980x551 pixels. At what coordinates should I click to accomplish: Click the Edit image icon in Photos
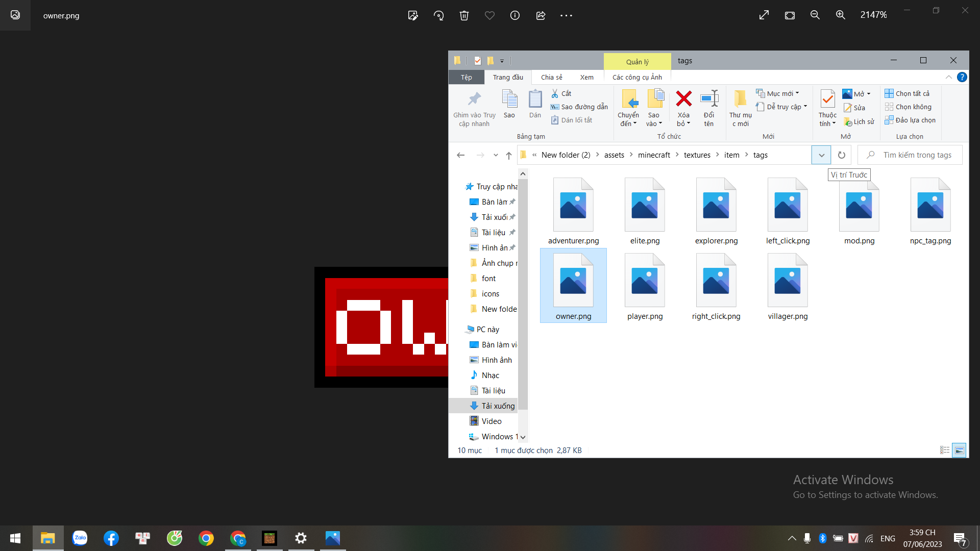click(413, 15)
